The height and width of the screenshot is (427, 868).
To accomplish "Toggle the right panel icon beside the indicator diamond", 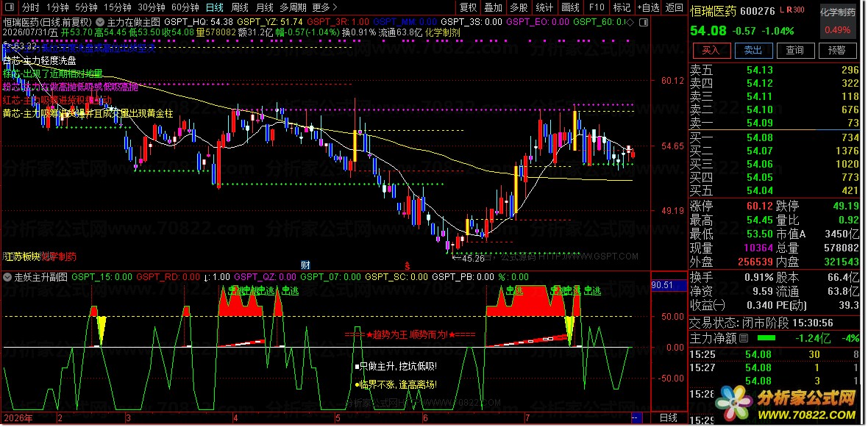I will click(x=643, y=23).
